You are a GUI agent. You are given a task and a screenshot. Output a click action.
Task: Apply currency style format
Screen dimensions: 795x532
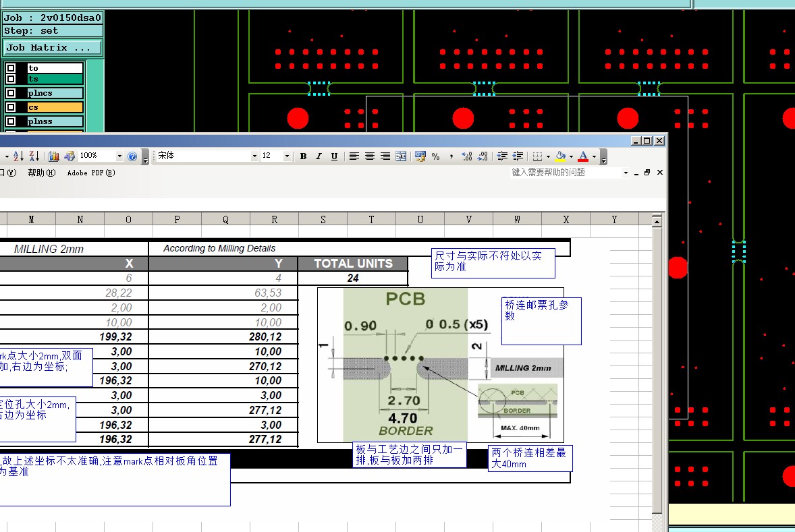pos(420,156)
